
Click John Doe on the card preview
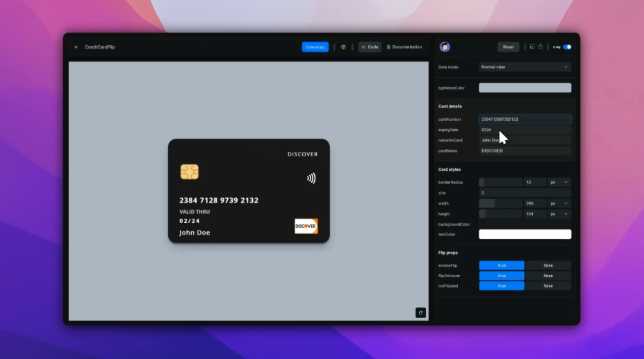pos(195,233)
